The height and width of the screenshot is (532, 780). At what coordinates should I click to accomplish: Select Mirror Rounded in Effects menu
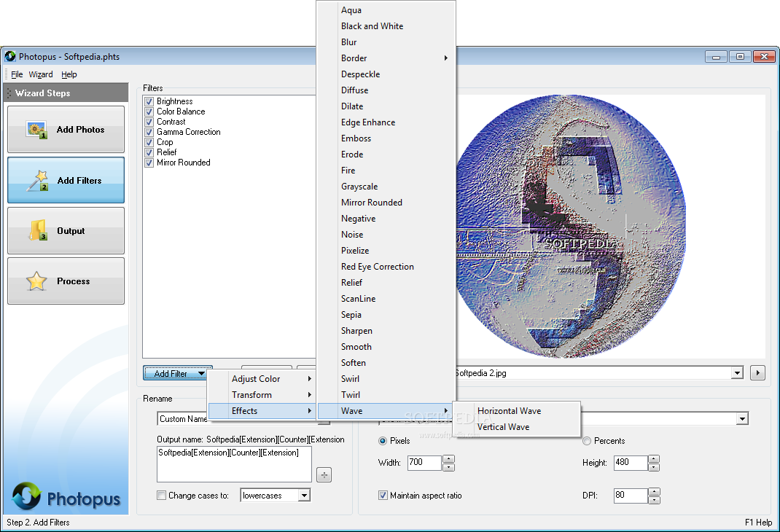tap(386, 203)
